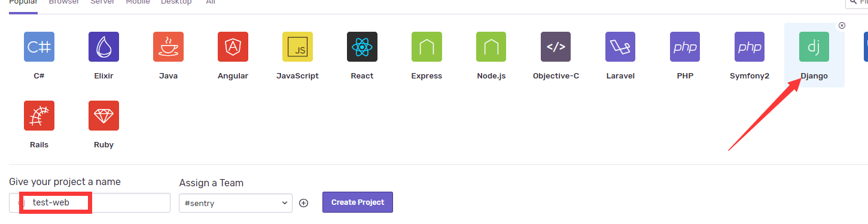Image resolution: width=868 pixels, height=224 pixels.
Task: Switch to the Browser tab
Action: tap(63, 2)
